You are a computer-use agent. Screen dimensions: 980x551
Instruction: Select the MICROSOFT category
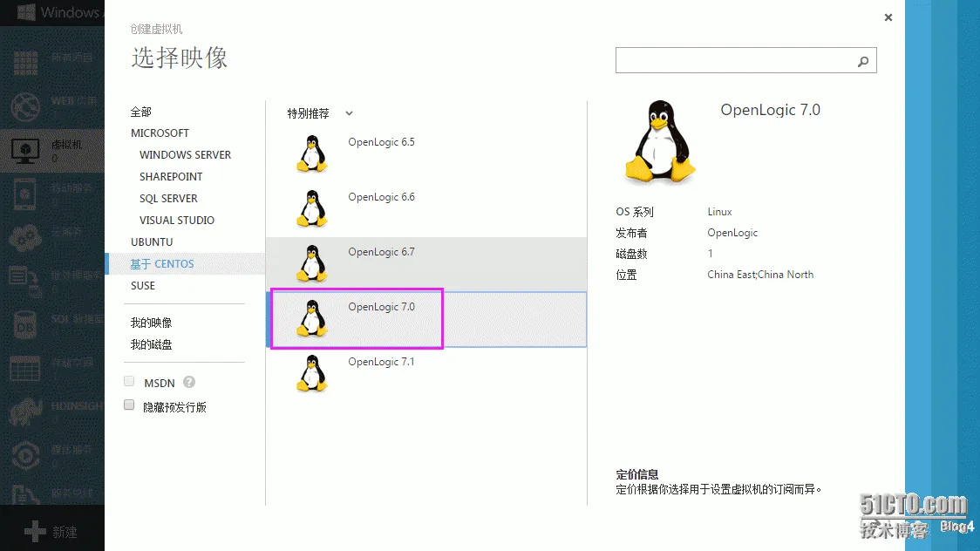[x=160, y=133]
